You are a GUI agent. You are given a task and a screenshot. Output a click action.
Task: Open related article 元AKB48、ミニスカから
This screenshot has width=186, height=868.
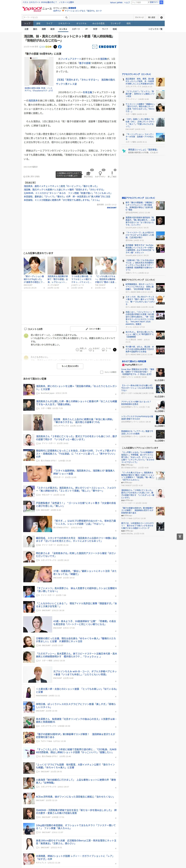click(x=68, y=193)
